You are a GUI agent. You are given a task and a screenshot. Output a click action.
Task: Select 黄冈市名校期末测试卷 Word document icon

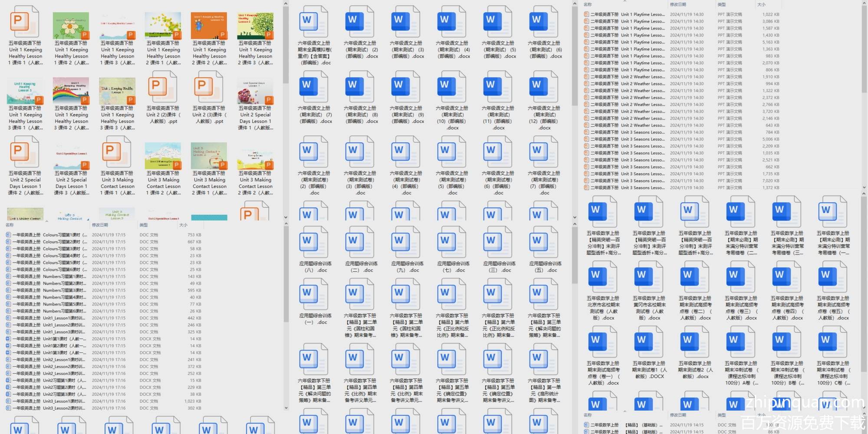(649, 277)
